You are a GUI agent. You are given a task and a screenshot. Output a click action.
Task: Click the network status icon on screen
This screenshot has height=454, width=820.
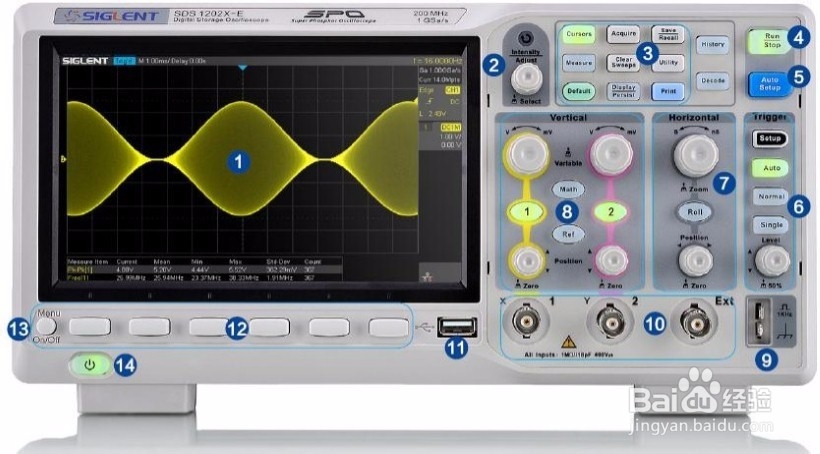427,277
